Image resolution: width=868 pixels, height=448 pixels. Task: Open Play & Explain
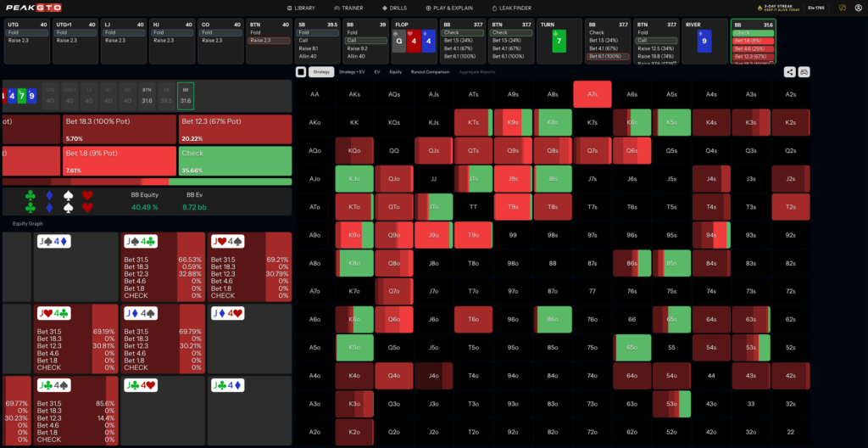pyautogui.click(x=449, y=8)
